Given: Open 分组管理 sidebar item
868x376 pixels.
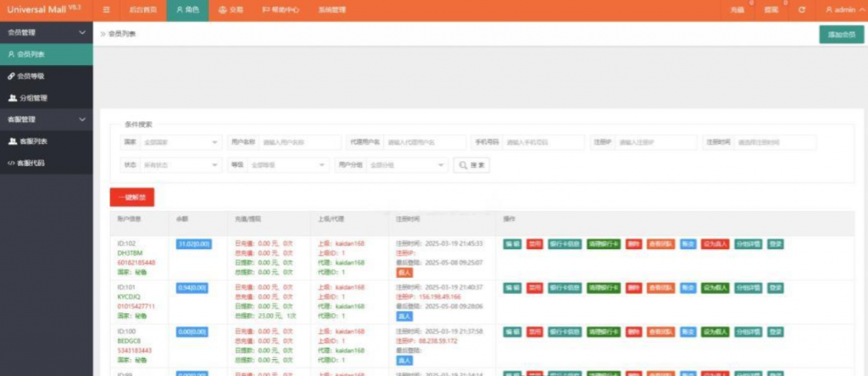Looking at the screenshot, I should click(x=47, y=98).
